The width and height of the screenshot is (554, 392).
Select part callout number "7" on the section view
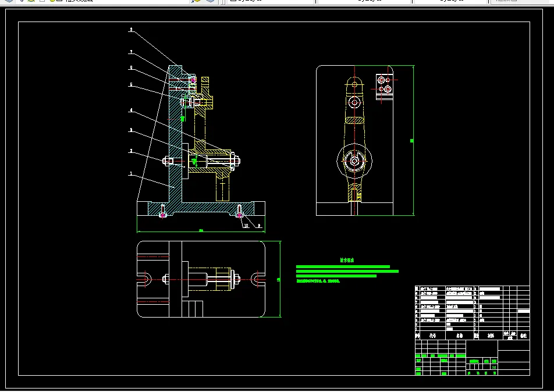click(131, 52)
